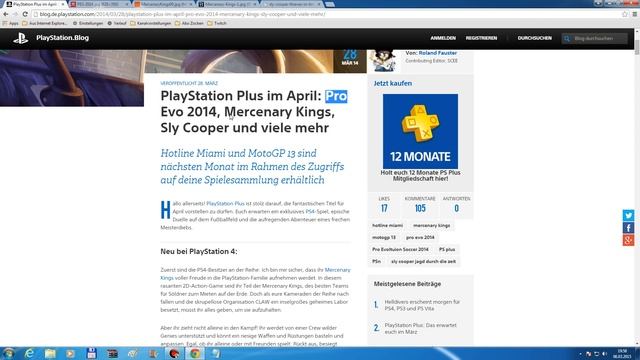Show hidden tray icons arrow

[x=580, y=354]
